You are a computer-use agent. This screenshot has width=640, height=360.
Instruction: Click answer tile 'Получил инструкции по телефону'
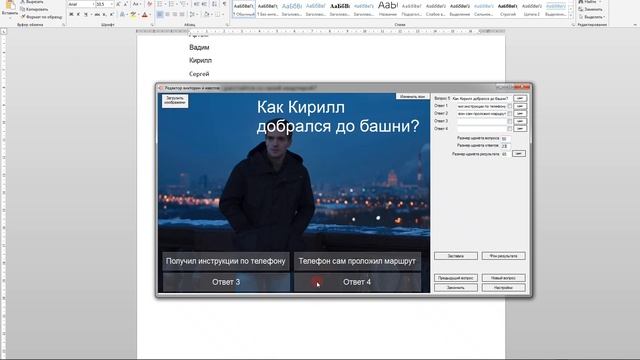click(226, 261)
